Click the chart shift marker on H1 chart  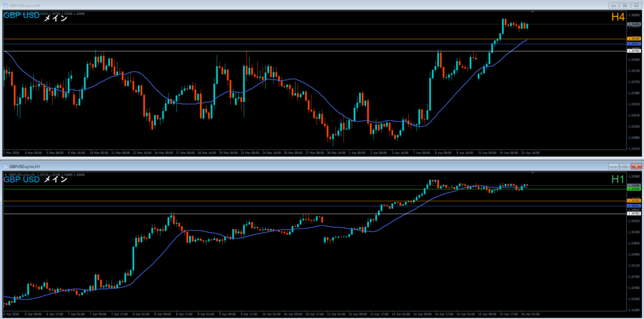tap(533, 172)
